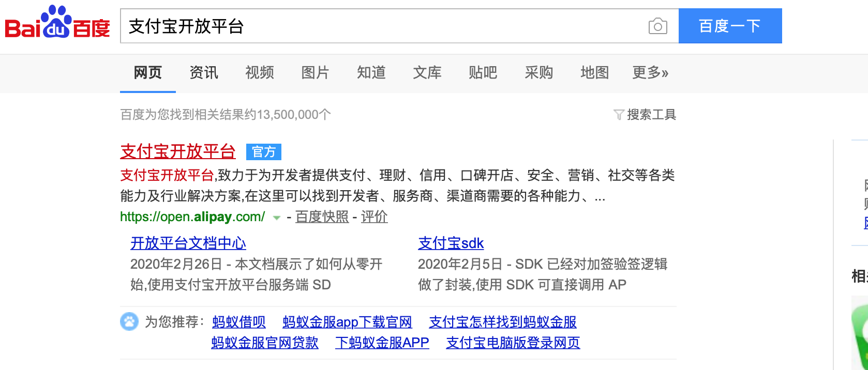Switch to the 视频 tab
The image size is (868, 370).
260,73
